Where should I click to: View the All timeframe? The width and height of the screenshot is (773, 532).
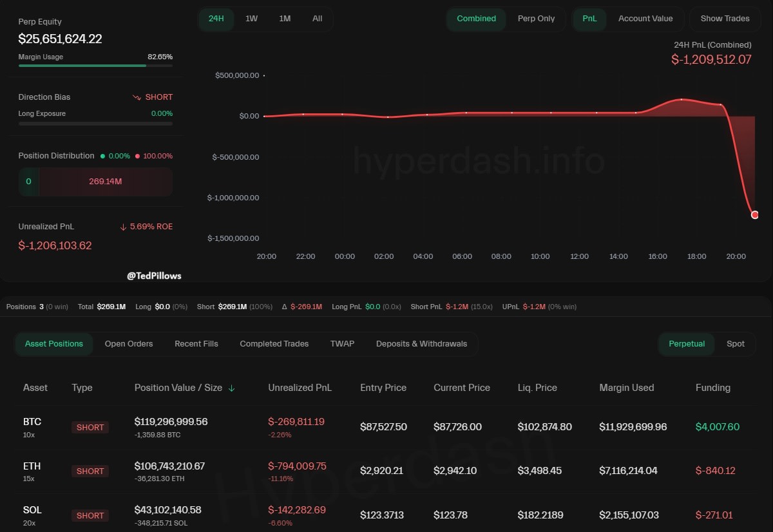coord(317,19)
